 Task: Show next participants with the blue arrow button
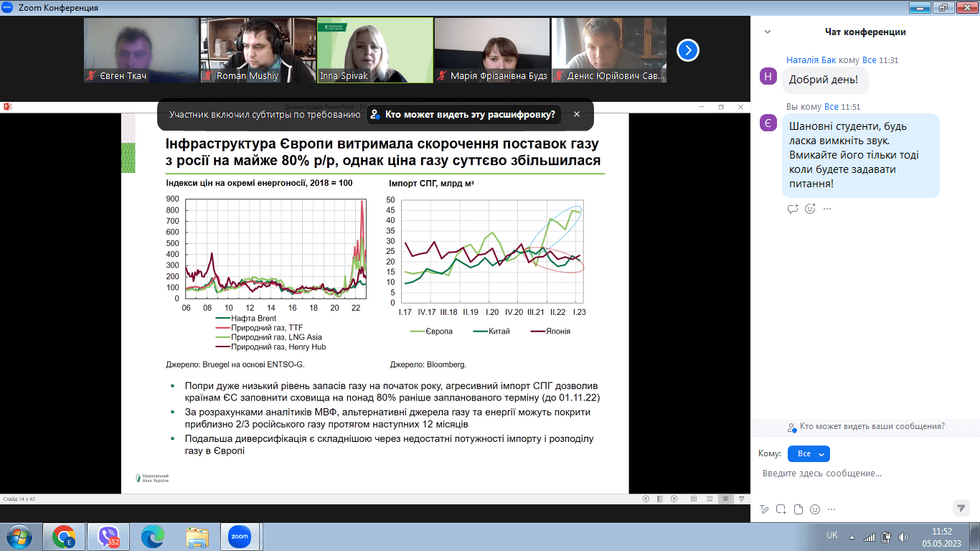[x=688, y=50]
